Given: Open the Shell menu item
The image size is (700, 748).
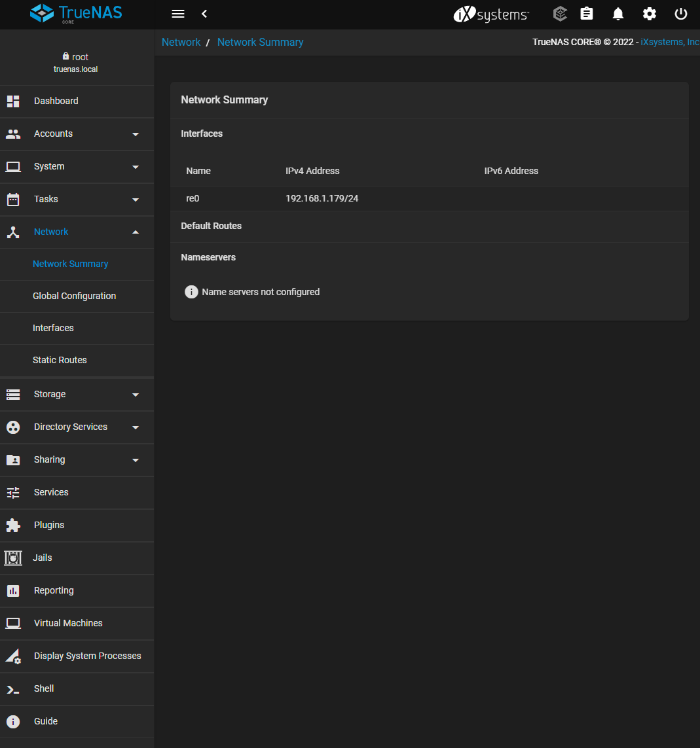Looking at the screenshot, I should (43, 688).
